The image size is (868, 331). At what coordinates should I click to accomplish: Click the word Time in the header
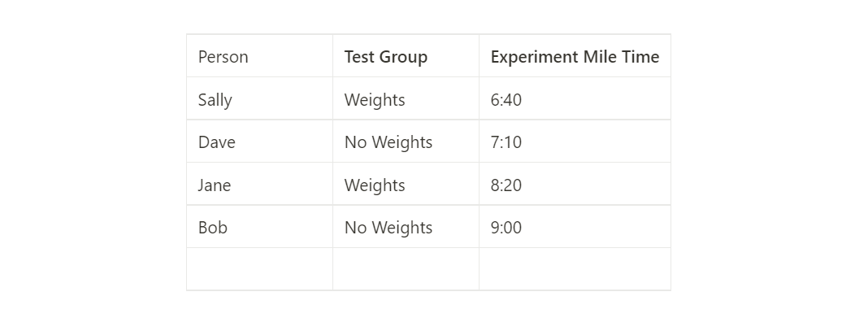coord(641,57)
